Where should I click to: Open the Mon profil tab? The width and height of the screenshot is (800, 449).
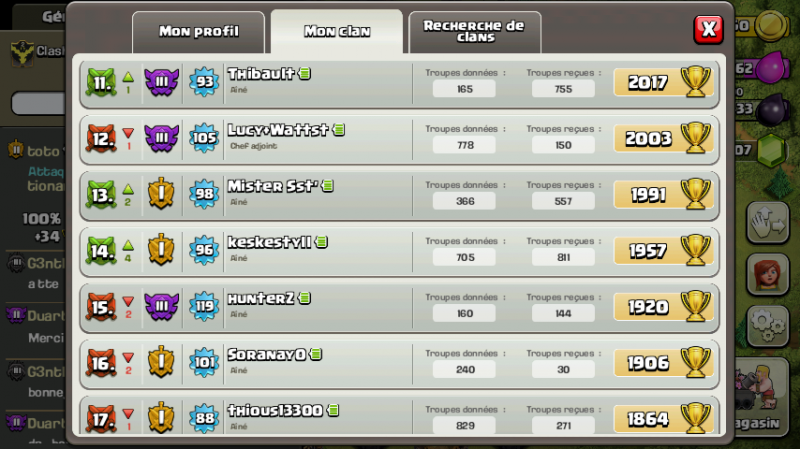click(x=198, y=32)
